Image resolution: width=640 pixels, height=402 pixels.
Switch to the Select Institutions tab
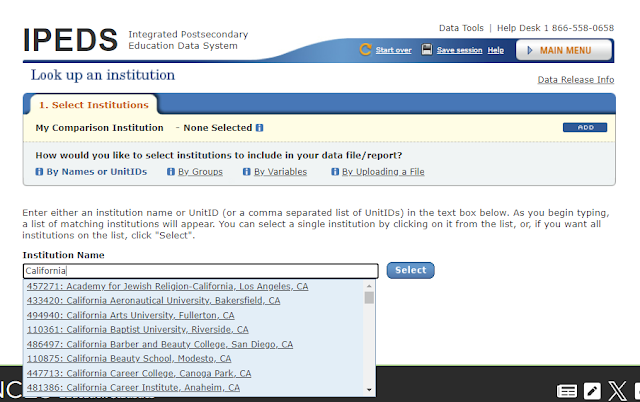click(x=94, y=105)
